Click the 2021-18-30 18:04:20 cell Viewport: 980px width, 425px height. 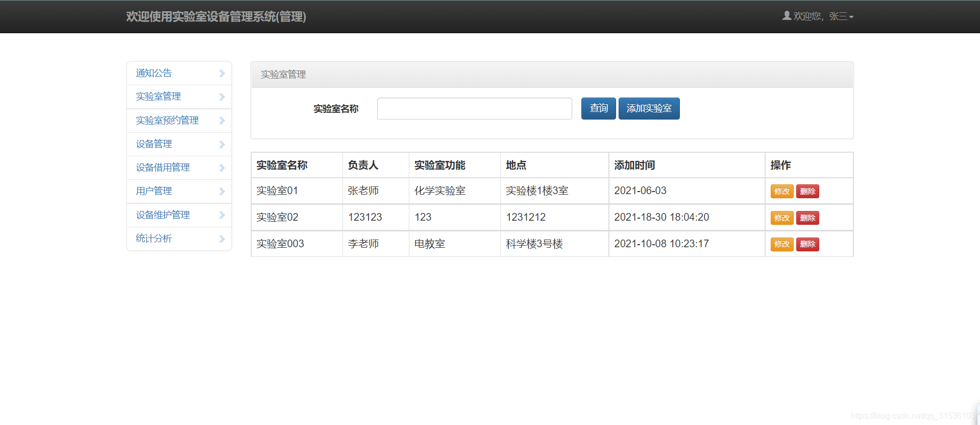pyautogui.click(x=687, y=218)
